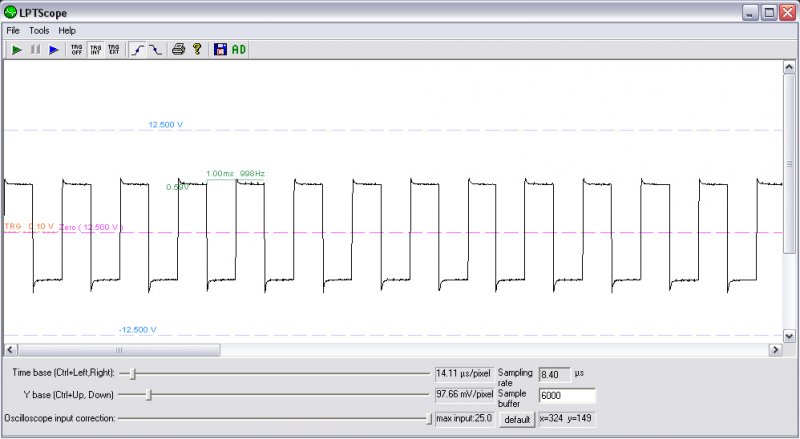Turn trigger off with TRG OFF
The height and width of the screenshot is (439, 800).
coord(77,50)
